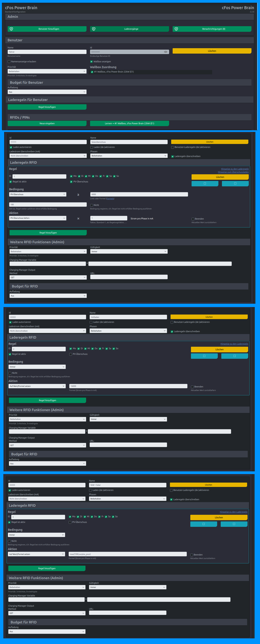Click the Name field containing Vollladen
Screen dimensions: 260x644
pos(128,317)
